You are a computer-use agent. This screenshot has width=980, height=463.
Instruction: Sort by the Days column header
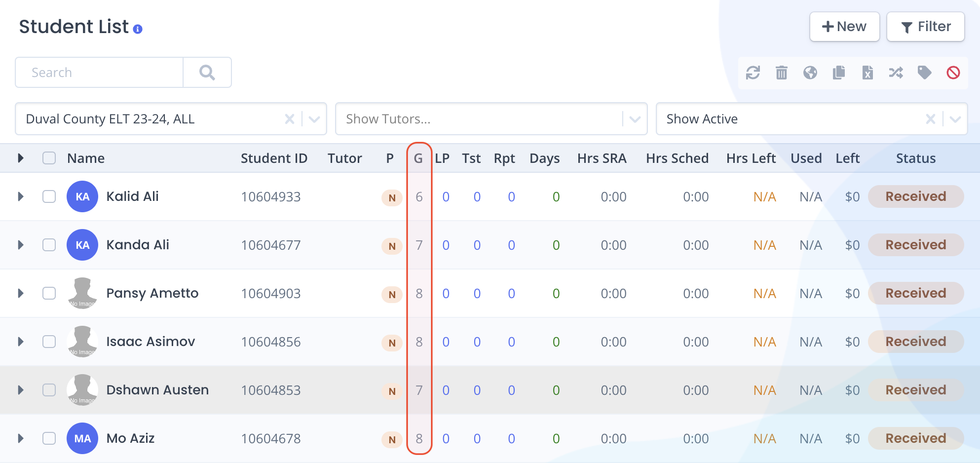[x=544, y=158]
